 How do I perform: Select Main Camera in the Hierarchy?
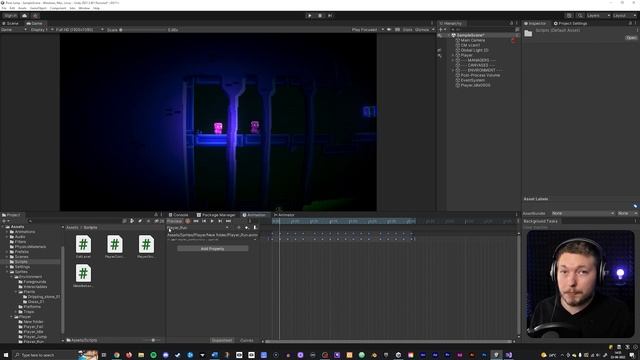click(473, 40)
